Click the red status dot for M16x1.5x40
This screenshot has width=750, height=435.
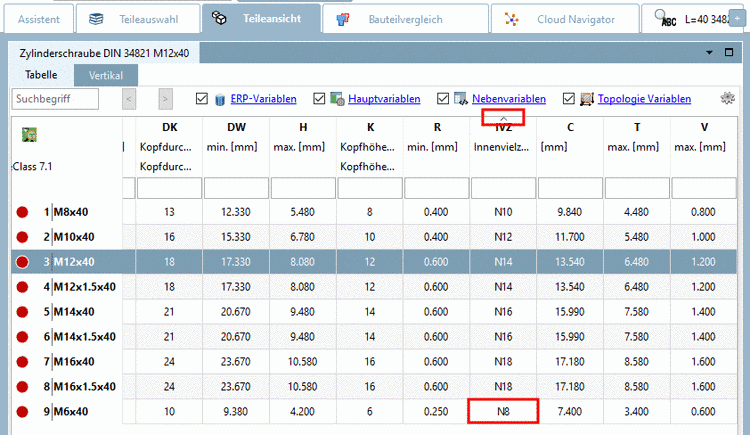(22, 386)
